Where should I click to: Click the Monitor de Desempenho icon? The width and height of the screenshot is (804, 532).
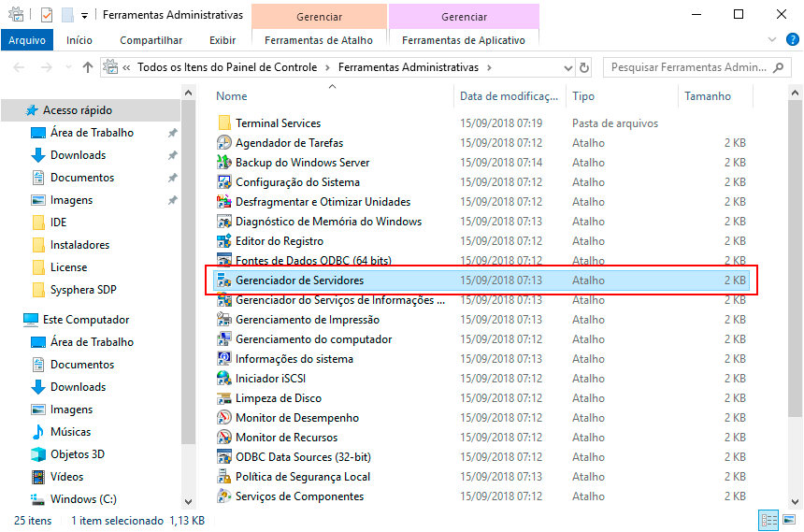coord(224,418)
